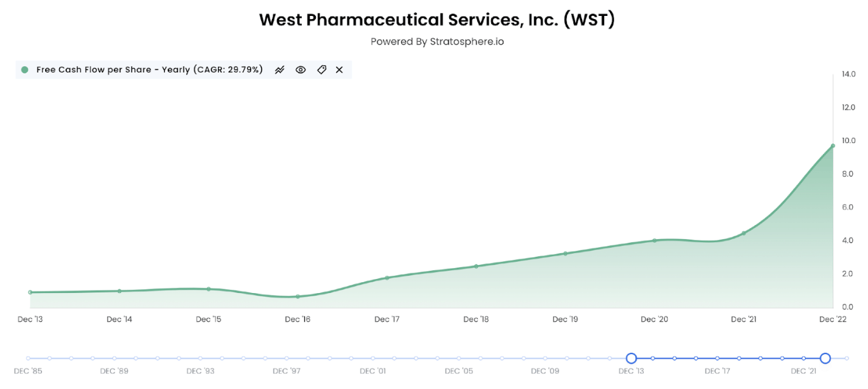Click the left range handle near Dec '13
Screen dimensions: 868x389
[x=631, y=358]
